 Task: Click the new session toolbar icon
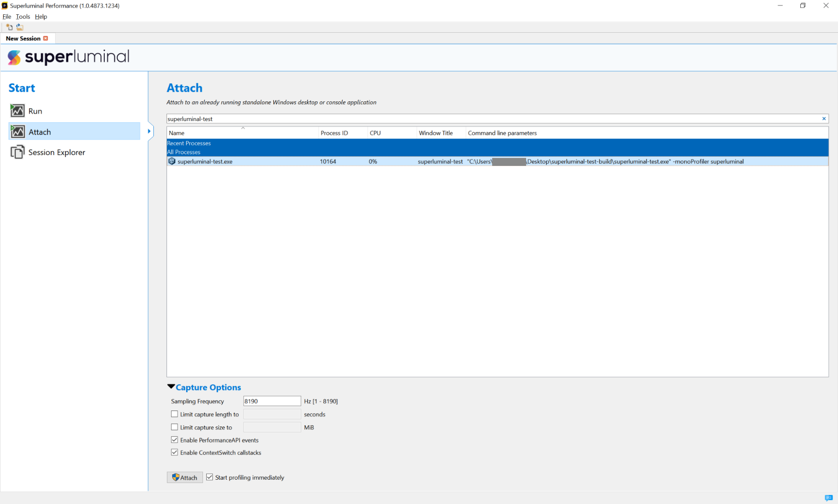point(9,27)
